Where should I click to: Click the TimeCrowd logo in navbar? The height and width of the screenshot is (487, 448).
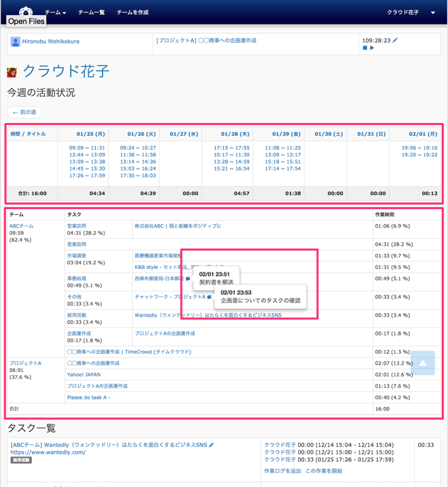click(x=26, y=12)
